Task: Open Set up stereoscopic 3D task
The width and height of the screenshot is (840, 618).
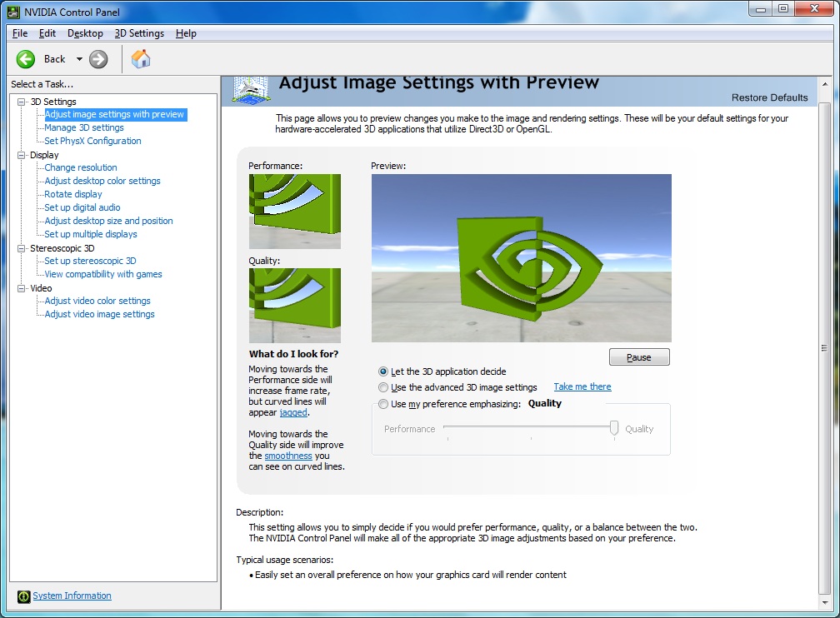Action: tap(90, 261)
